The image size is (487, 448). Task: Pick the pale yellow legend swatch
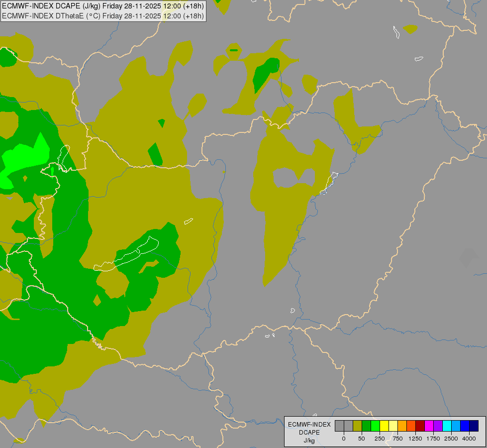pos(393,426)
